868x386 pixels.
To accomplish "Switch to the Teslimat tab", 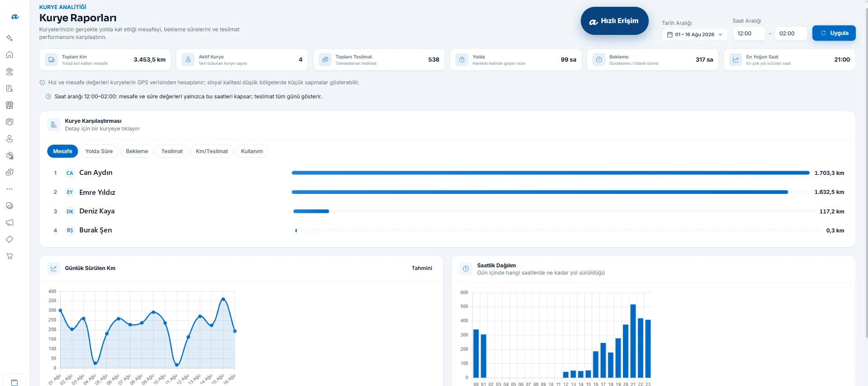I will pyautogui.click(x=172, y=151).
